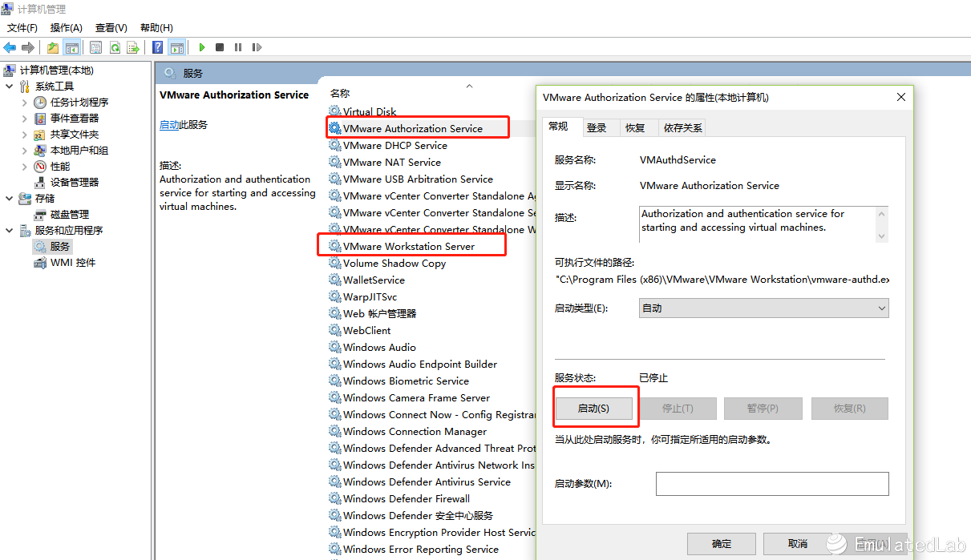This screenshot has width=971, height=560.
Task: Open the 文件(F) menu
Action: coord(22,28)
